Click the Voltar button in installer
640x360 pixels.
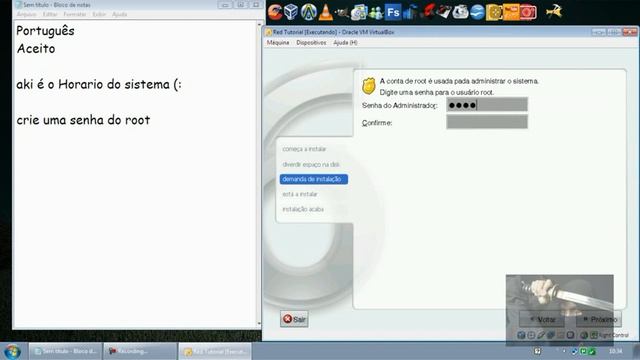coord(542,319)
